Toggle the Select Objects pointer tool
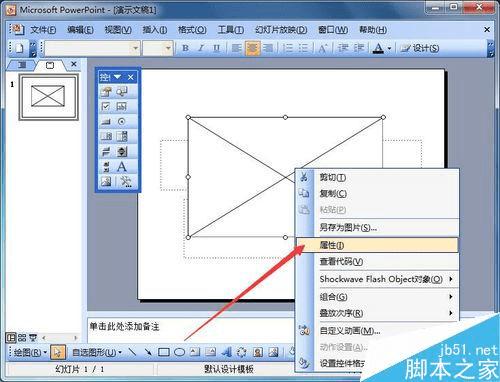 tap(58, 352)
